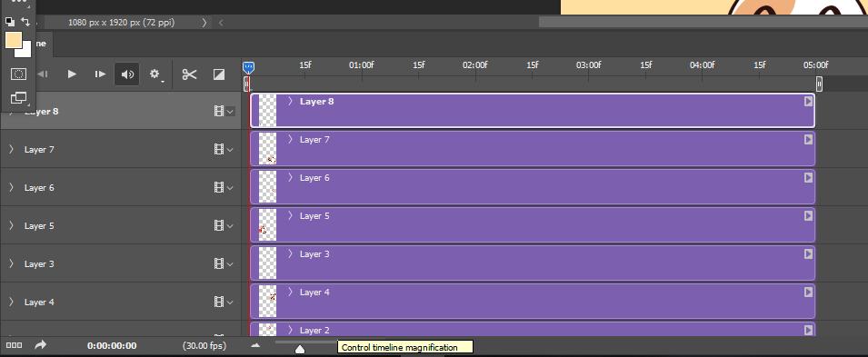Open Layer 8 clip end options arrow
This screenshot has height=357, width=868.
click(x=808, y=102)
